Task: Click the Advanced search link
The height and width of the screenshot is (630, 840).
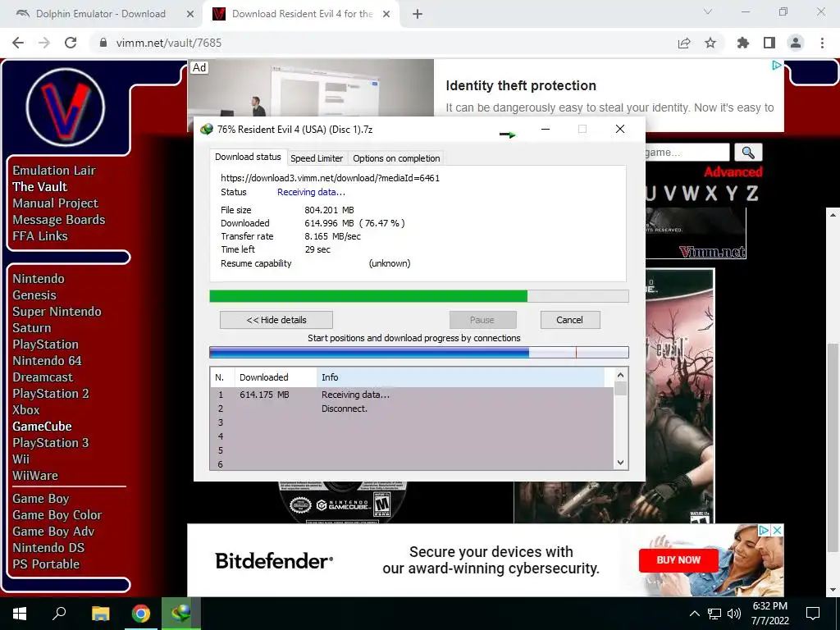Action: coord(733,172)
